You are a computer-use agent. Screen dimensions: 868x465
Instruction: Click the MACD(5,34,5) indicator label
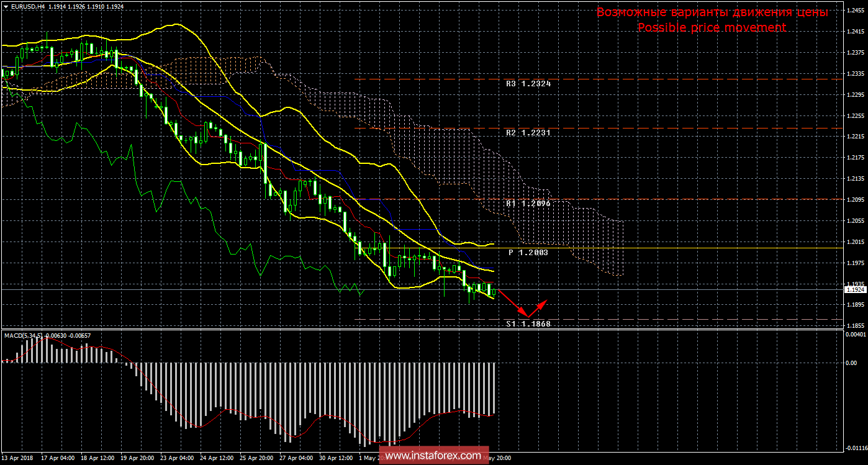25,336
